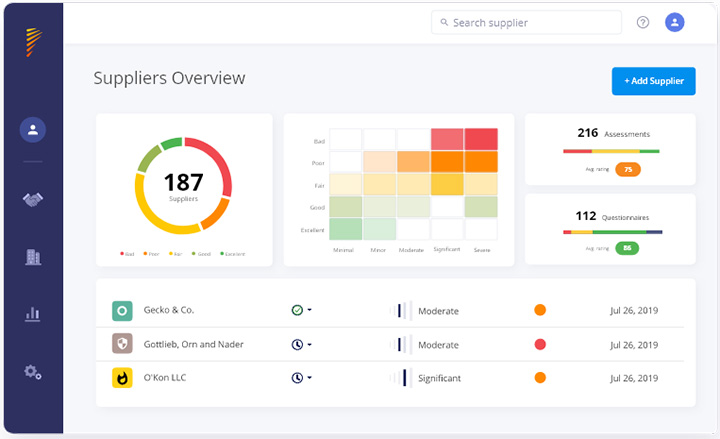Open the settings gears sidebar icon
Image resolution: width=720 pixels, height=439 pixels.
click(x=33, y=372)
